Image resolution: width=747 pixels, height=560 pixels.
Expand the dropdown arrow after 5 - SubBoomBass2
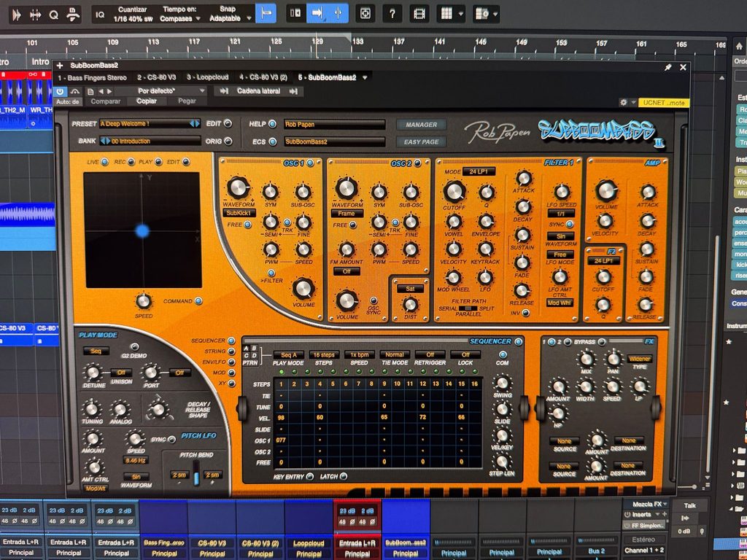(x=365, y=77)
